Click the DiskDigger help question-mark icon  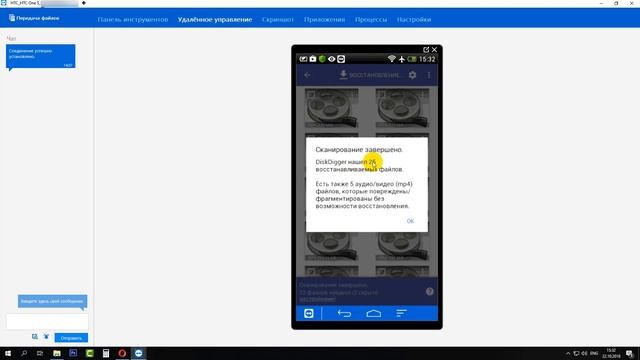[429, 291]
